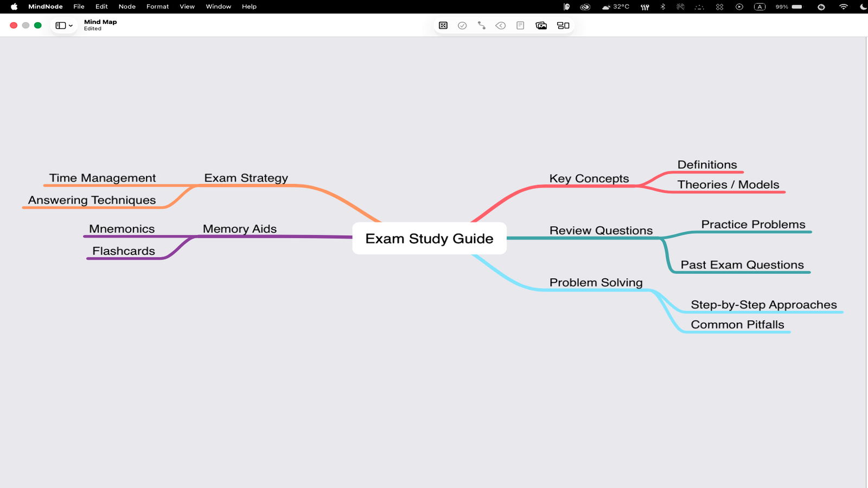Open the Edit menu
Image resolution: width=868 pixels, height=488 pixels.
101,7
